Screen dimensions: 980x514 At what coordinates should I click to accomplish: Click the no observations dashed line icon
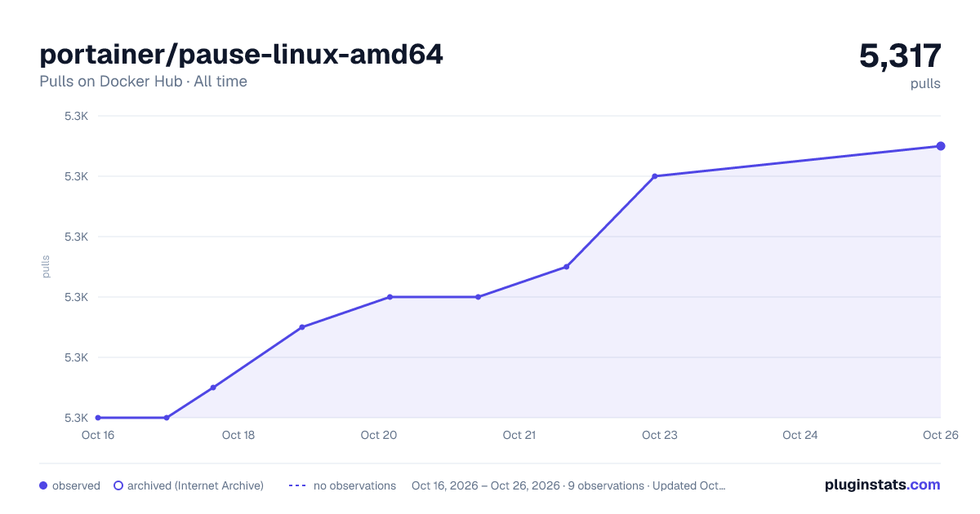pyautogui.click(x=297, y=485)
